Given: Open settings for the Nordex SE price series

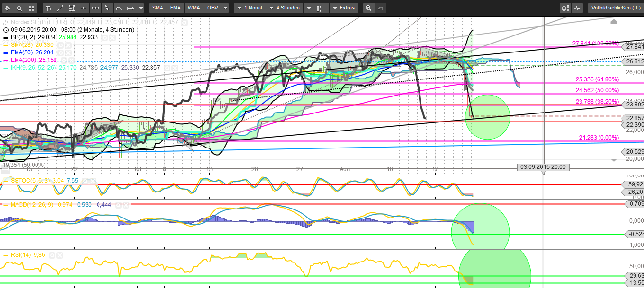Looking at the screenshot, I should (184, 22).
